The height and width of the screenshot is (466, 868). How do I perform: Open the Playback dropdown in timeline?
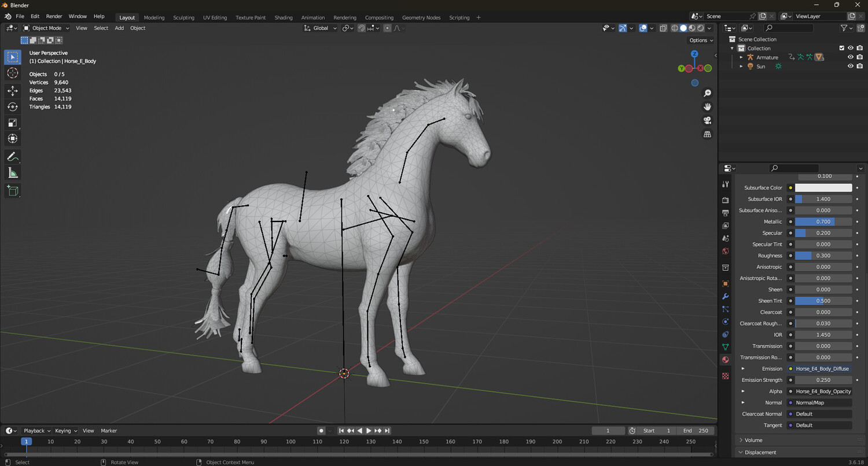click(36, 431)
